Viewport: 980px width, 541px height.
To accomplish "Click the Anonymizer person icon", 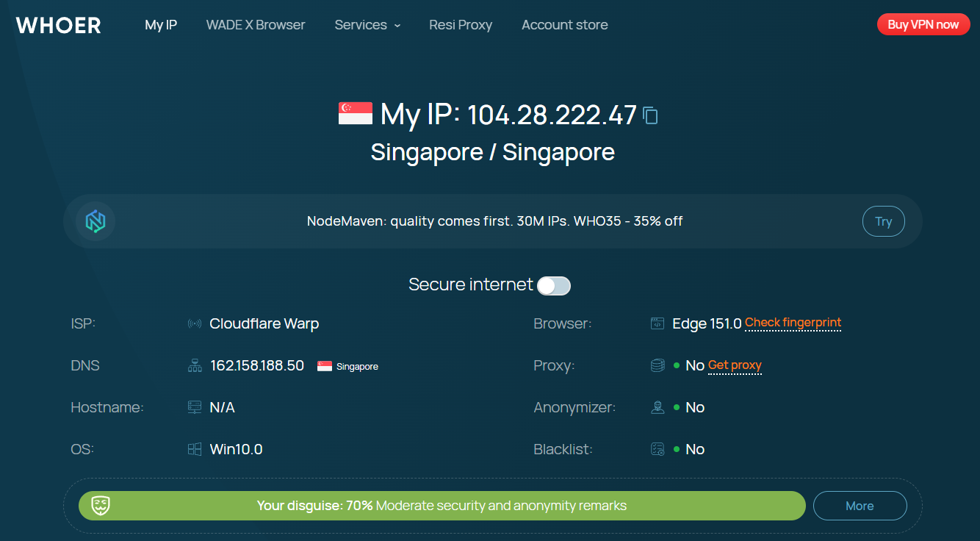I will pos(657,407).
